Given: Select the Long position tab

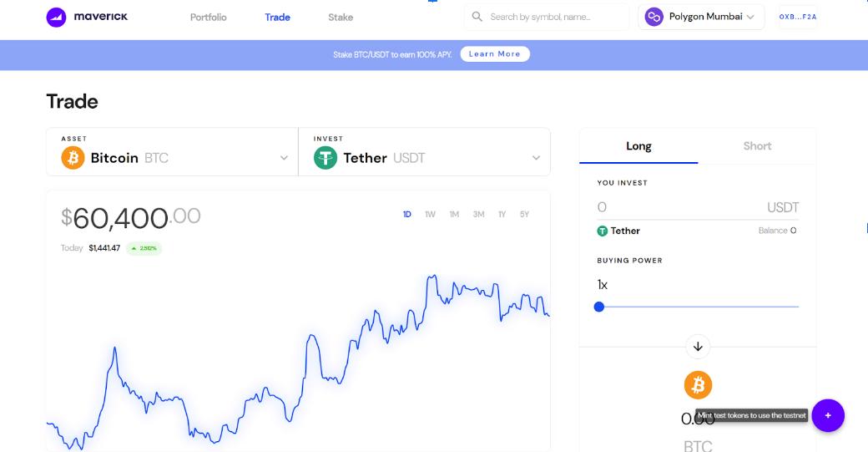Looking at the screenshot, I should point(638,146).
